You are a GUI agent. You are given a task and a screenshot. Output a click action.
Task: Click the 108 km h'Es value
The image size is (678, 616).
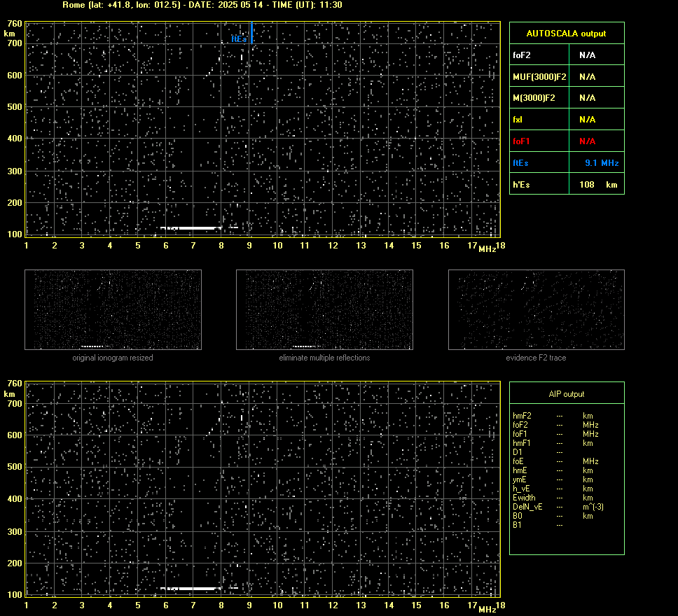[x=598, y=185]
